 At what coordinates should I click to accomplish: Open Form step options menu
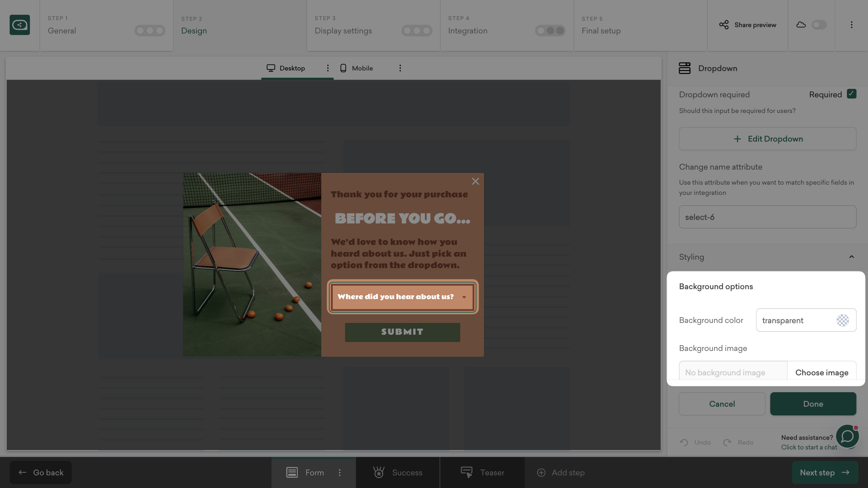pyautogui.click(x=339, y=473)
